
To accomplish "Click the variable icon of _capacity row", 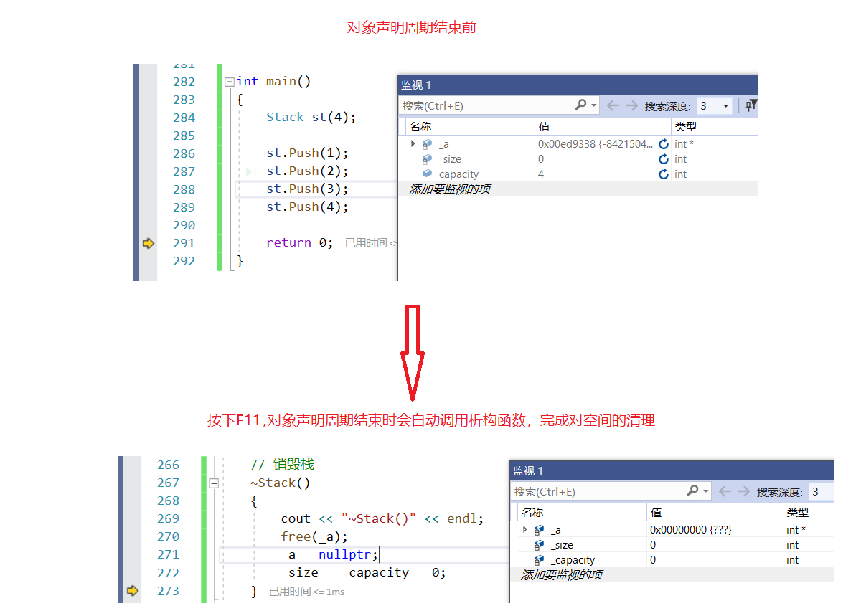I will point(539,560).
